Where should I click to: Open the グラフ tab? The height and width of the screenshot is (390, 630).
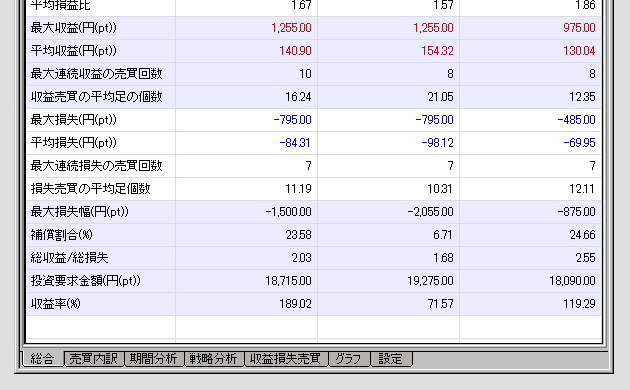tap(348, 358)
